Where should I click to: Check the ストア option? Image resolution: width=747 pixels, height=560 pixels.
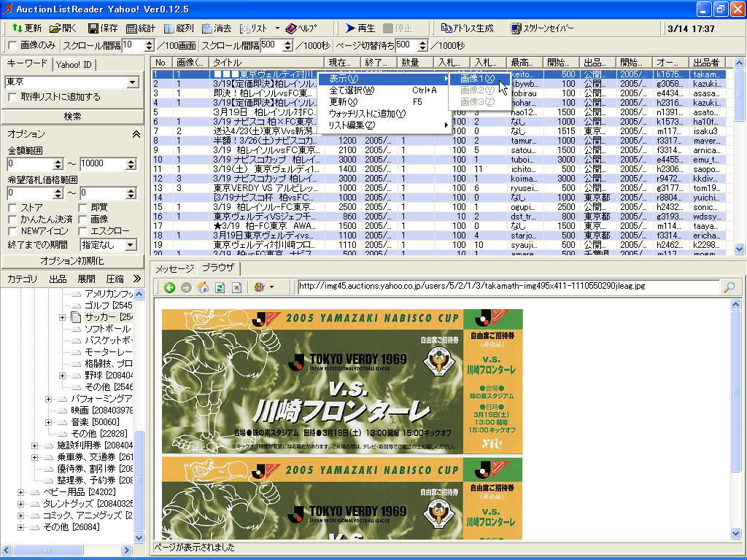coord(13,208)
